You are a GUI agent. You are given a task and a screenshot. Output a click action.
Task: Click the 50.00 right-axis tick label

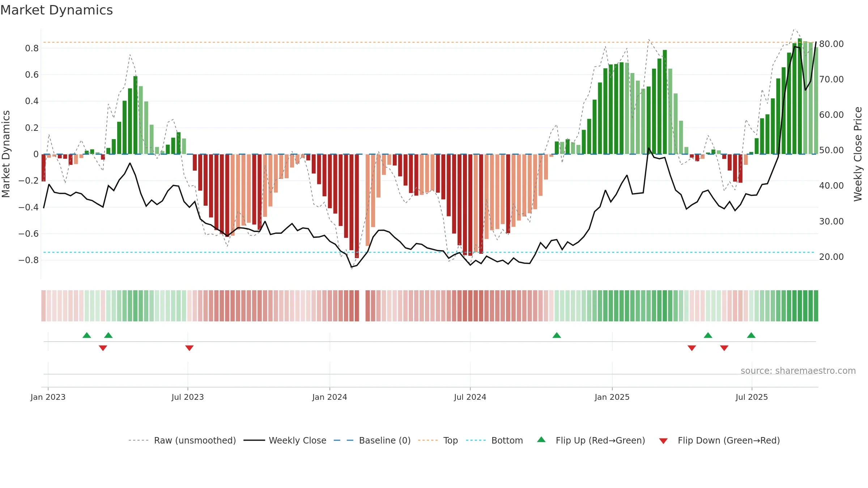[831, 150]
